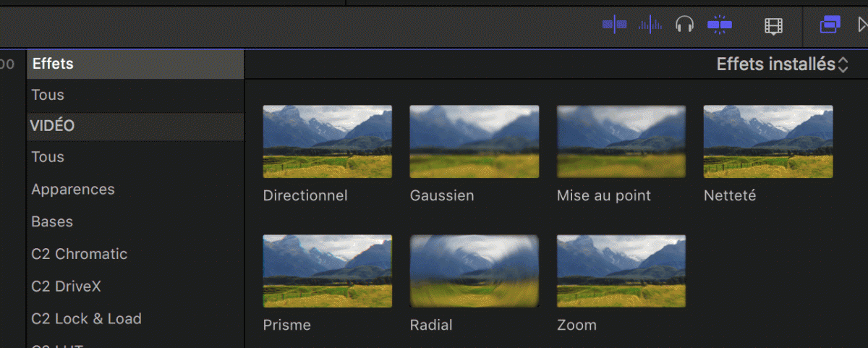Select the Mise au point effect thumbnail
This screenshot has height=348, width=868.
(621, 142)
